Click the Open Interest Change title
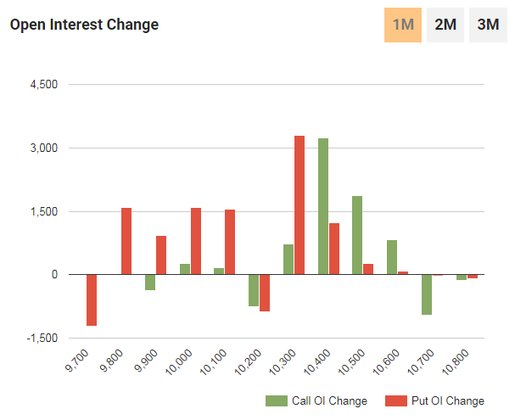Screen dimensions: 515x420 (84, 25)
